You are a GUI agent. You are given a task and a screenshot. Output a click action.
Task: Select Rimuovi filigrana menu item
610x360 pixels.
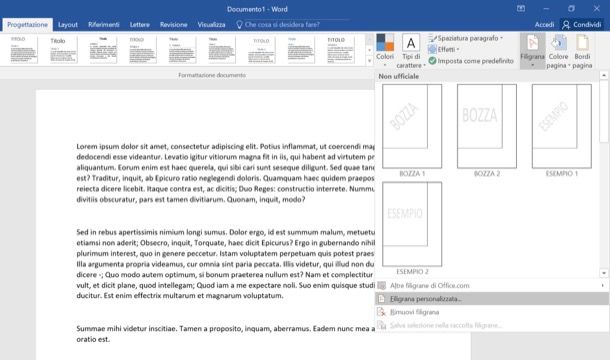point(492,312)
